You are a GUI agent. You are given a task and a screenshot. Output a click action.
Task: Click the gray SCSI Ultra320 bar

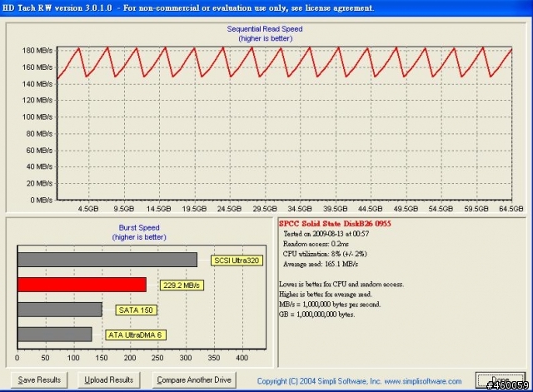coord(107,260)
